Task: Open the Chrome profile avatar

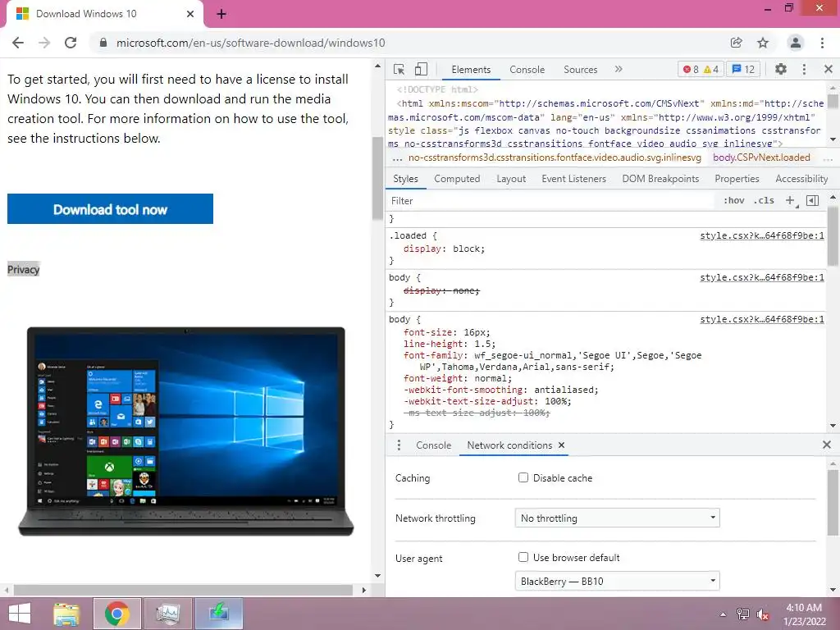Action: coord(796,43)
